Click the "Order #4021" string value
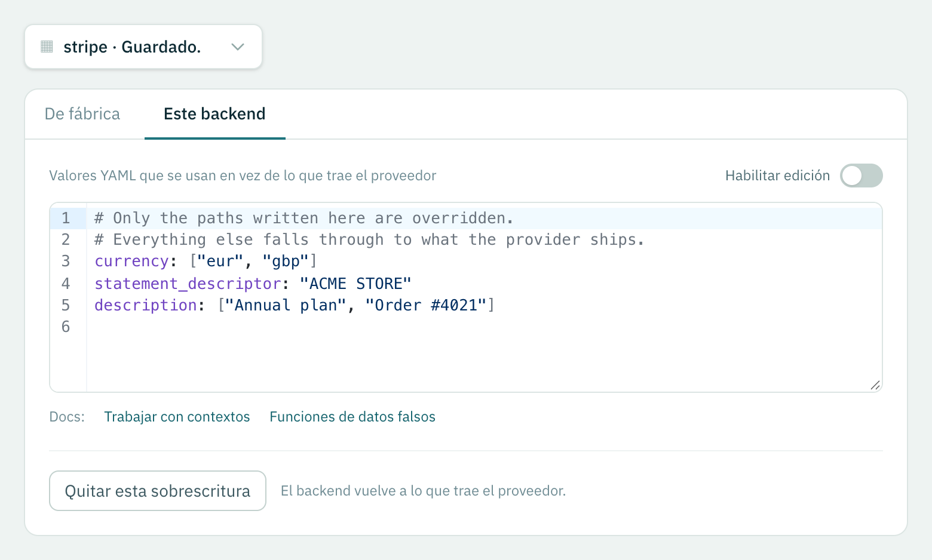The height and width of the screenshot is (560, 932). click(426, 306)
